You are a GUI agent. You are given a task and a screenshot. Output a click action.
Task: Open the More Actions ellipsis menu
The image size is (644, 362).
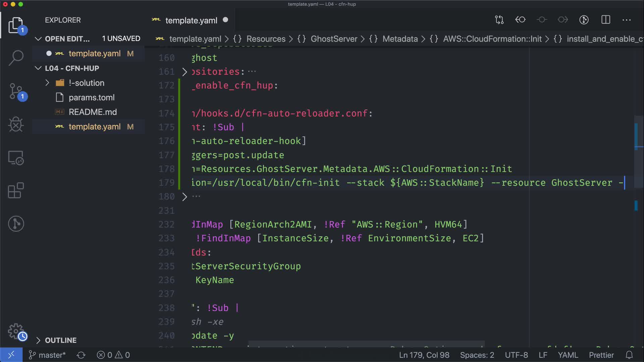pos(627,20)
